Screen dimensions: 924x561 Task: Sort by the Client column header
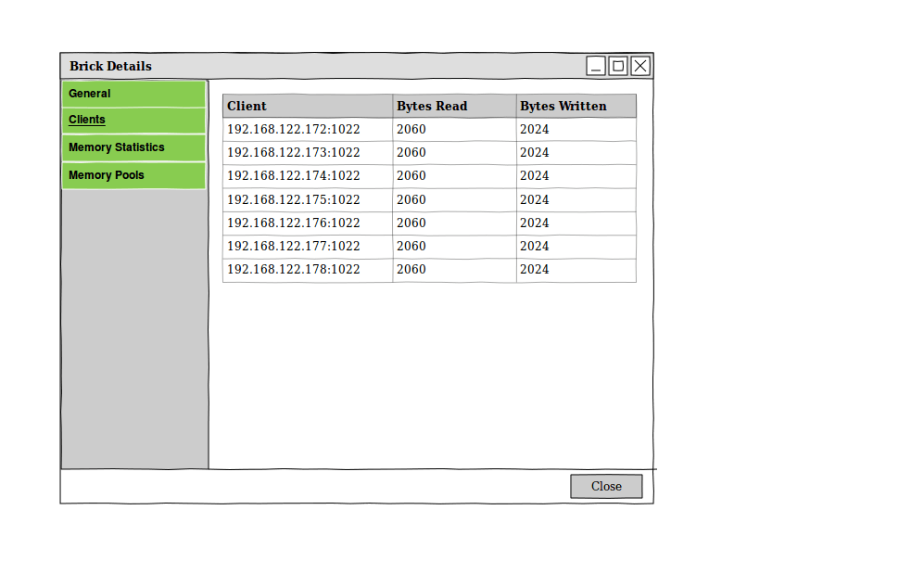(307, 106)
